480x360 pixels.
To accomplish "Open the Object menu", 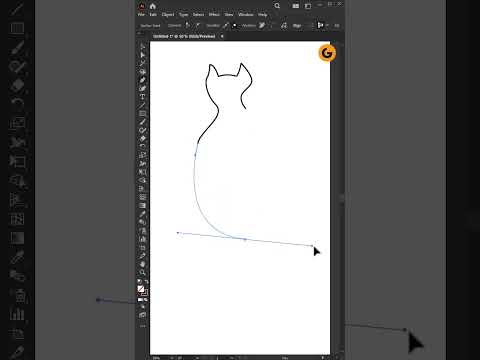I will click(x=168, y=15).
